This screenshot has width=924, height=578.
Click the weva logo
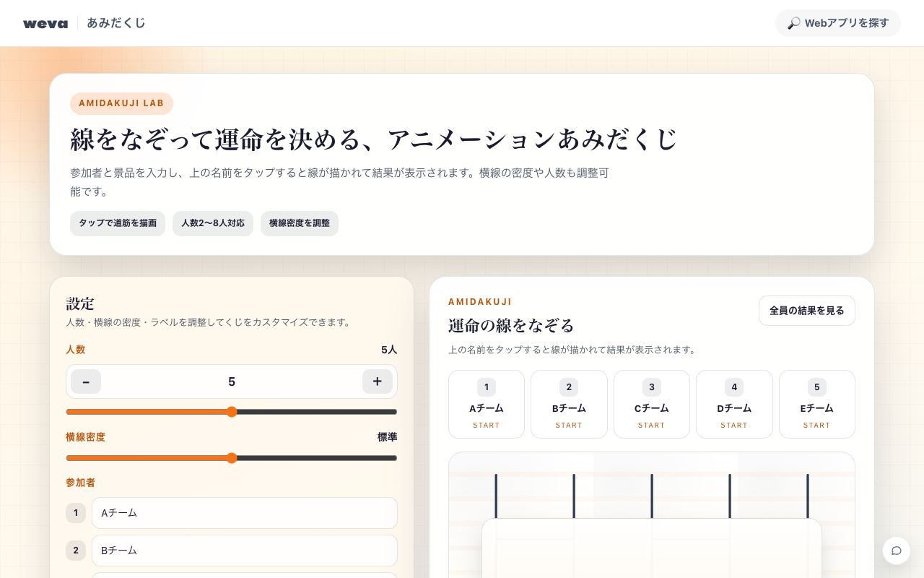pos(45,23)
